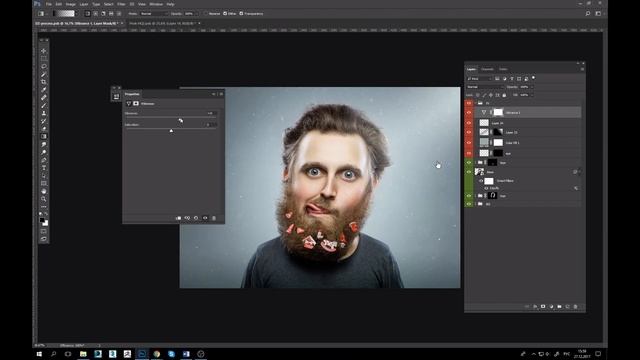This screenshot has height=360, width=640.
Task: Open the Window menu
Action: (156, 4)
